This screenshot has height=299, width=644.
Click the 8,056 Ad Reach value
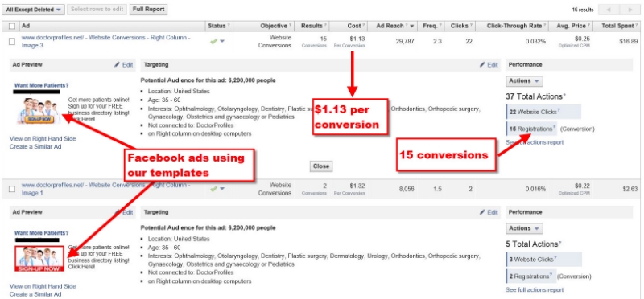coord(407,189)
